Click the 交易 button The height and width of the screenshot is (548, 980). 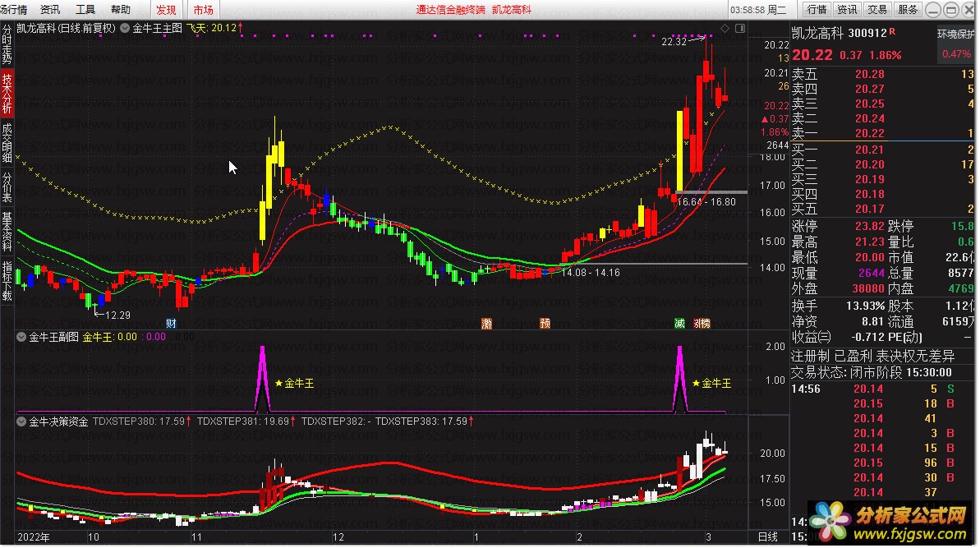tap(876, 9)
